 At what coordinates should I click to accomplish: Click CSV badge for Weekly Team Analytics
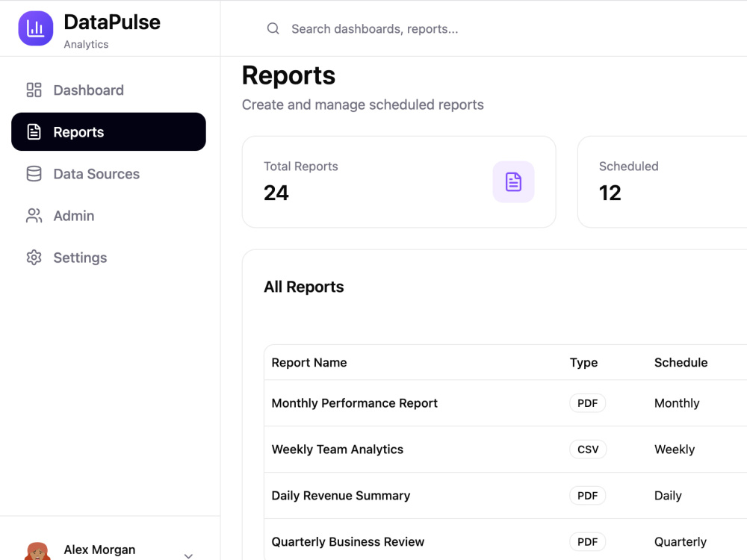click(588, 449)
